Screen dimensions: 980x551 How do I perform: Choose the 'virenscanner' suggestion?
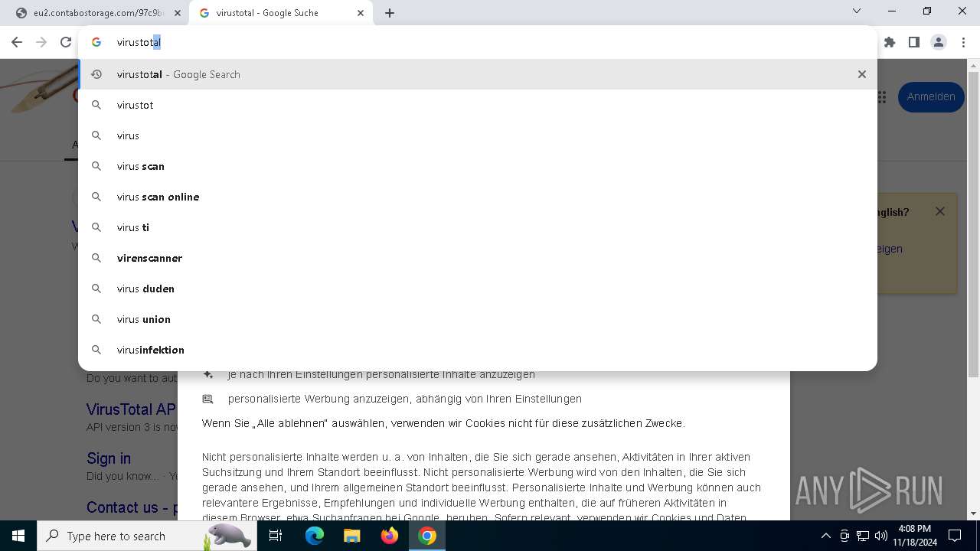click(x=478, y=258)
